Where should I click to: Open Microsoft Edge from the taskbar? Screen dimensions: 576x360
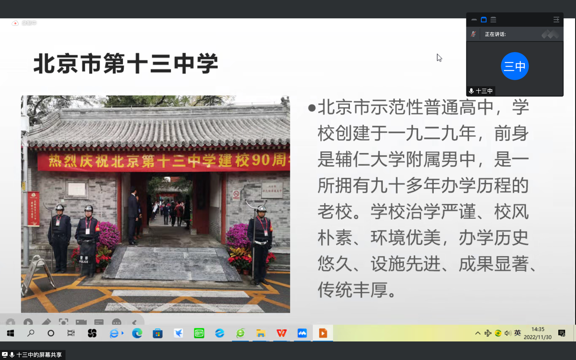[x=137, y=333]
